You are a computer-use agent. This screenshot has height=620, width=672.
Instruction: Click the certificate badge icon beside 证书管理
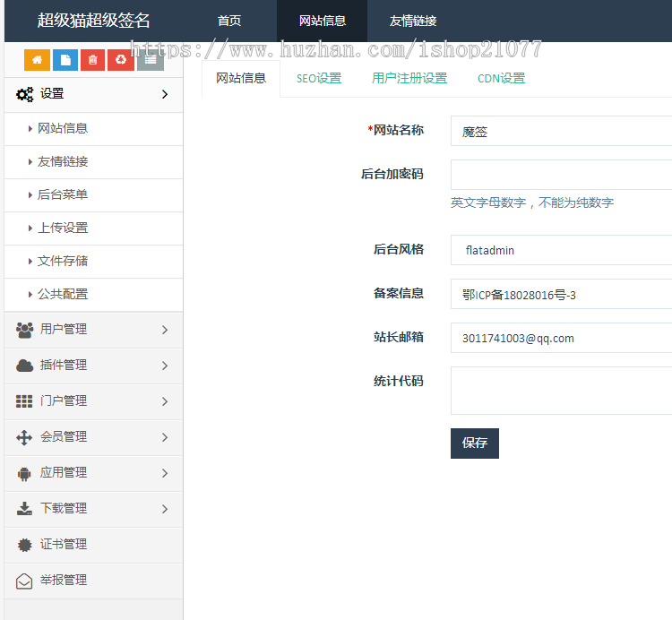point(24,545)
